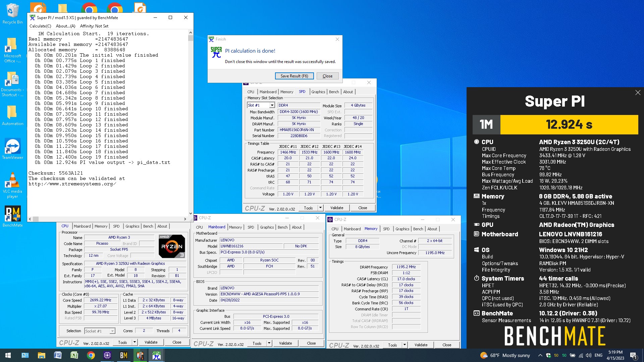Screen dimensions: 644x362
Task: Open the Wi-Fi network tray icon
Action: (x=581, y=355)
